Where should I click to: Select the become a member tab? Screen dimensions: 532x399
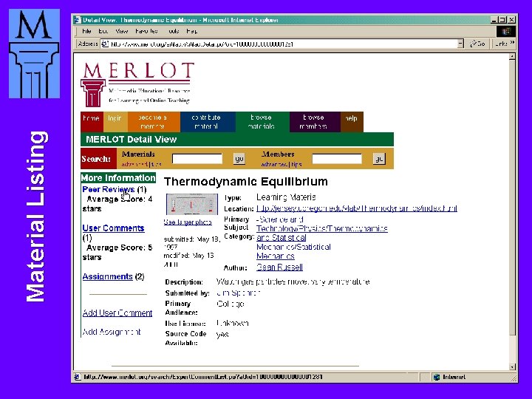coord(154,122)
